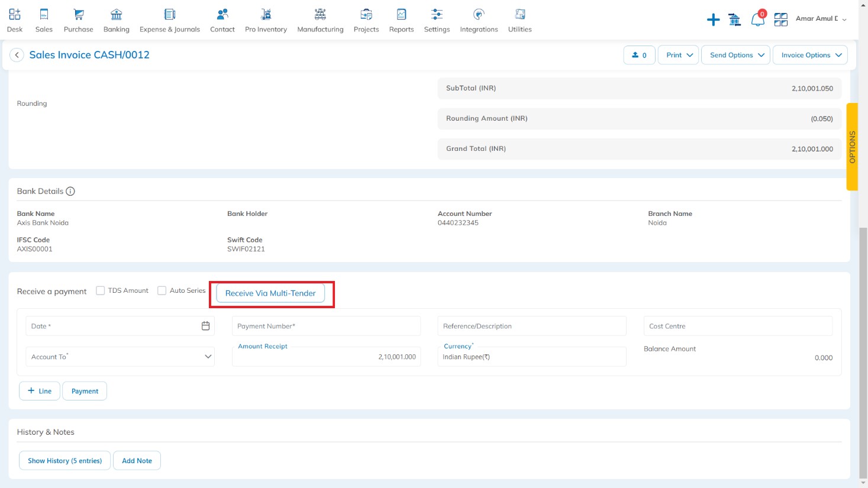Expand the Print dropdown
Viewport: 868px width, 488px height.
679,55
